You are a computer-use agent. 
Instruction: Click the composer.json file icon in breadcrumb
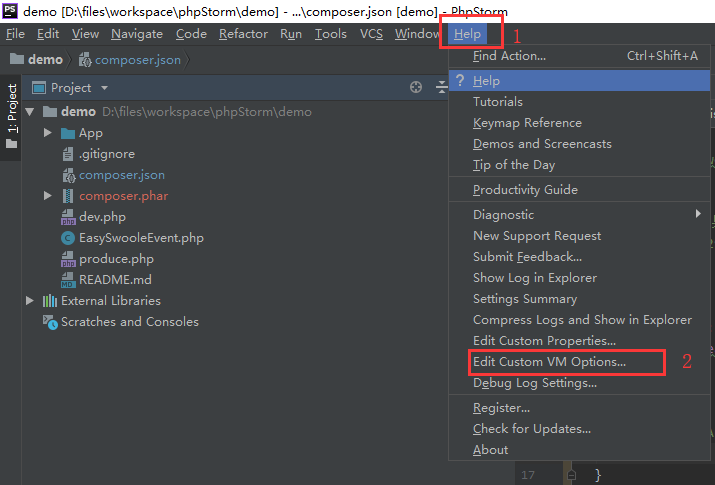coord(85,60)
